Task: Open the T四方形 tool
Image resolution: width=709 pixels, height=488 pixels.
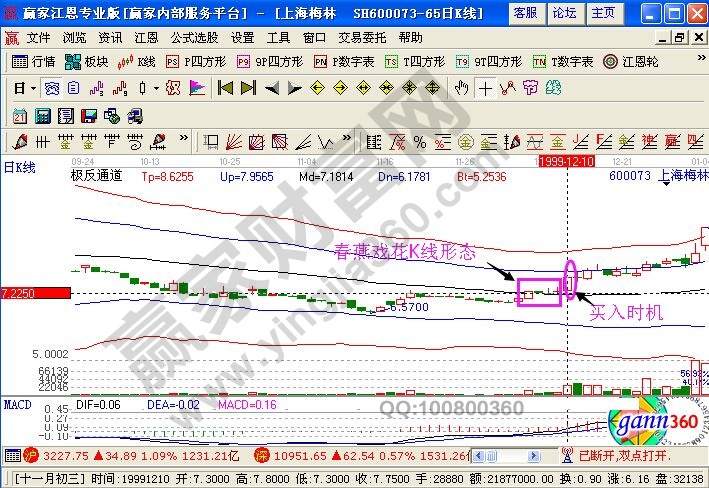Action: click(x=415, y=62)
